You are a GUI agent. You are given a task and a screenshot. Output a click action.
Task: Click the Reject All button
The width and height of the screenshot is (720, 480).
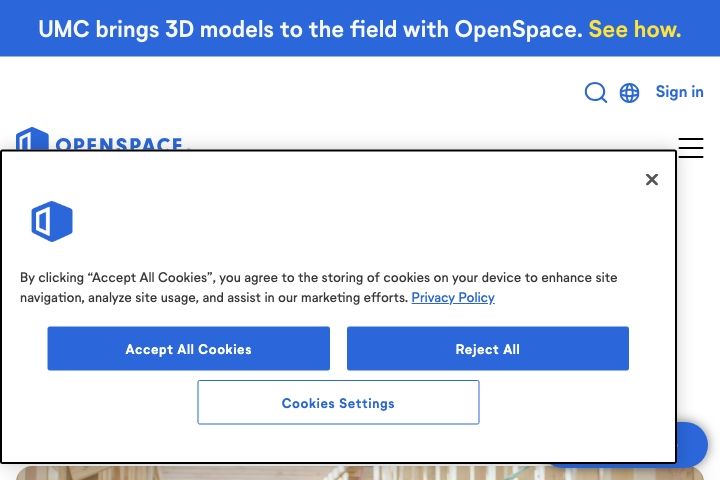(488, 349)
